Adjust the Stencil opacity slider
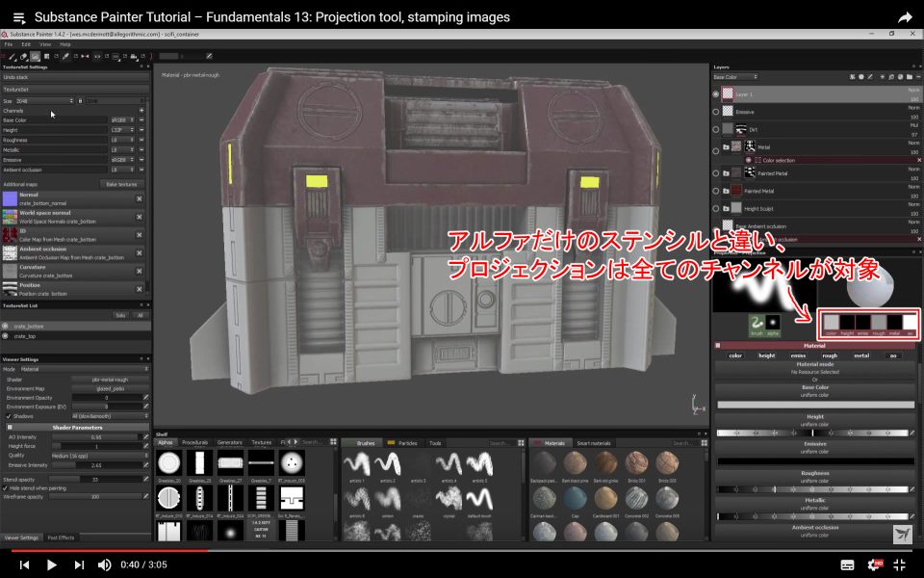 tap(96, 479)
